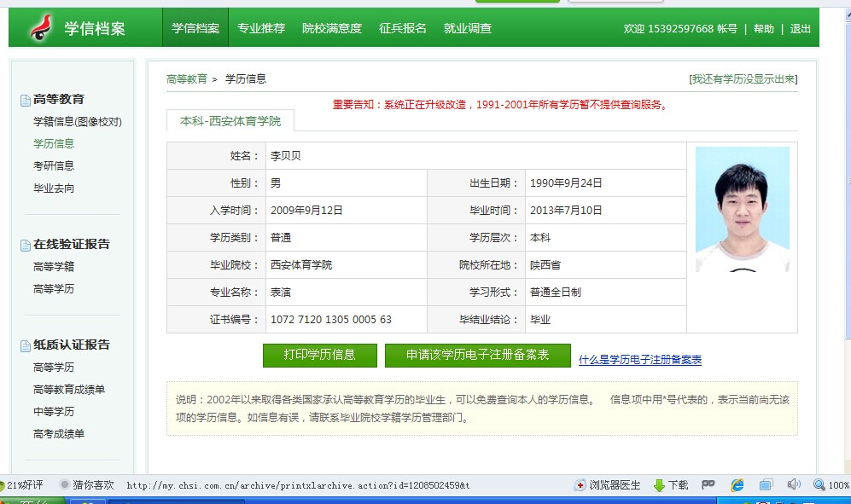Open the 院校满意度 navigation tab
Image resolution: width=851 pixels, height=504 pixels.
coord(331,27)
